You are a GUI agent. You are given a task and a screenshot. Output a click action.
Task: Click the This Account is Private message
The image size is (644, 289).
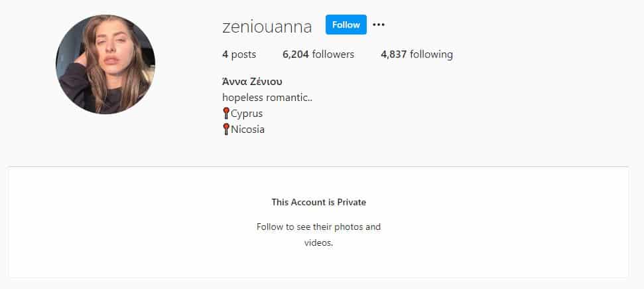[x=319, y=202]
